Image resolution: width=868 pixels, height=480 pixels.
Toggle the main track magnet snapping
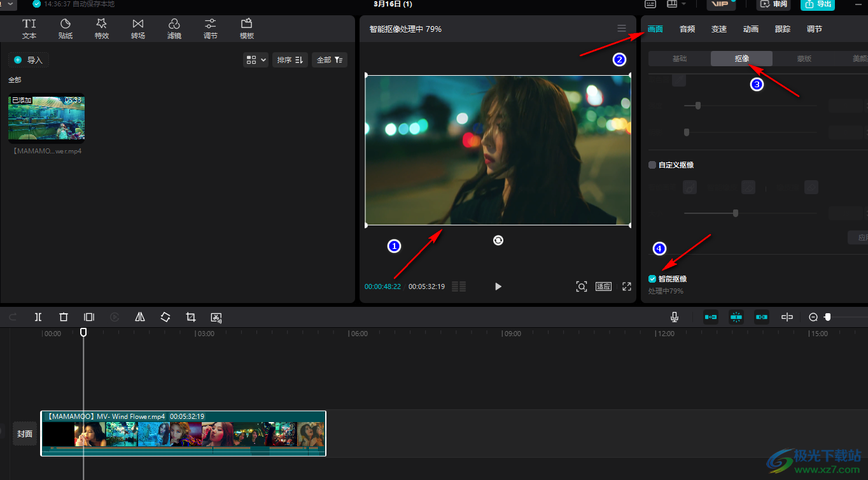[711, 317]
